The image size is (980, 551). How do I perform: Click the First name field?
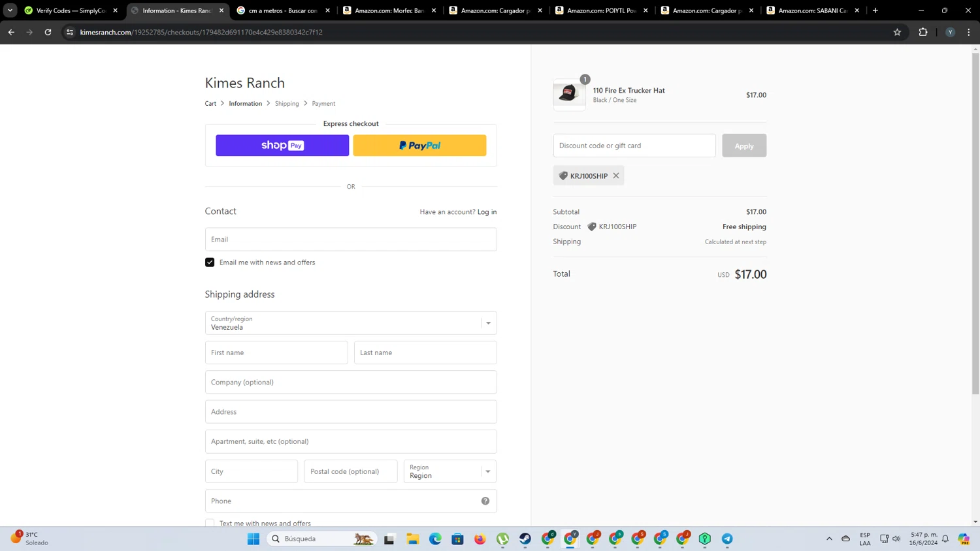276,353
